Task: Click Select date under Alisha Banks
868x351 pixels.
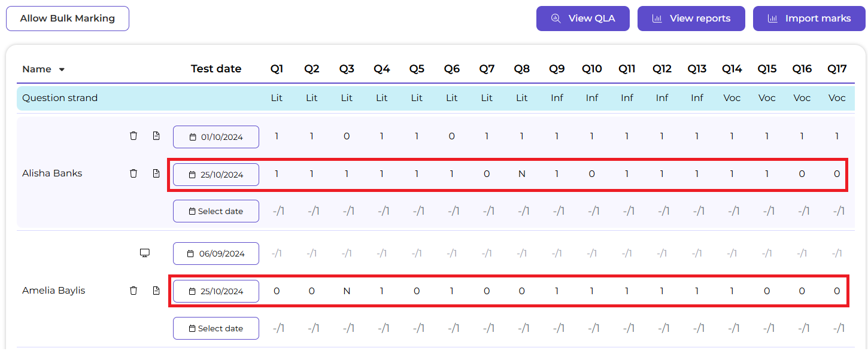Action: tap(216, 211)
